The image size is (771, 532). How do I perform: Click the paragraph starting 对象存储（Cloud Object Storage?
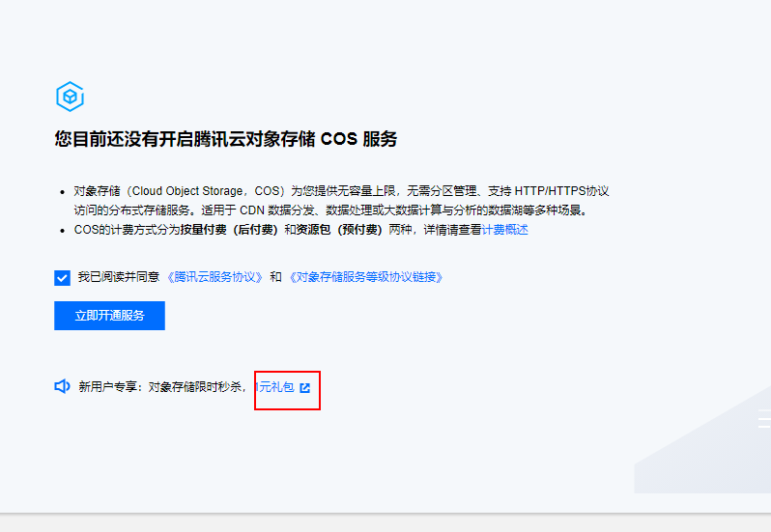pos(342,201)
